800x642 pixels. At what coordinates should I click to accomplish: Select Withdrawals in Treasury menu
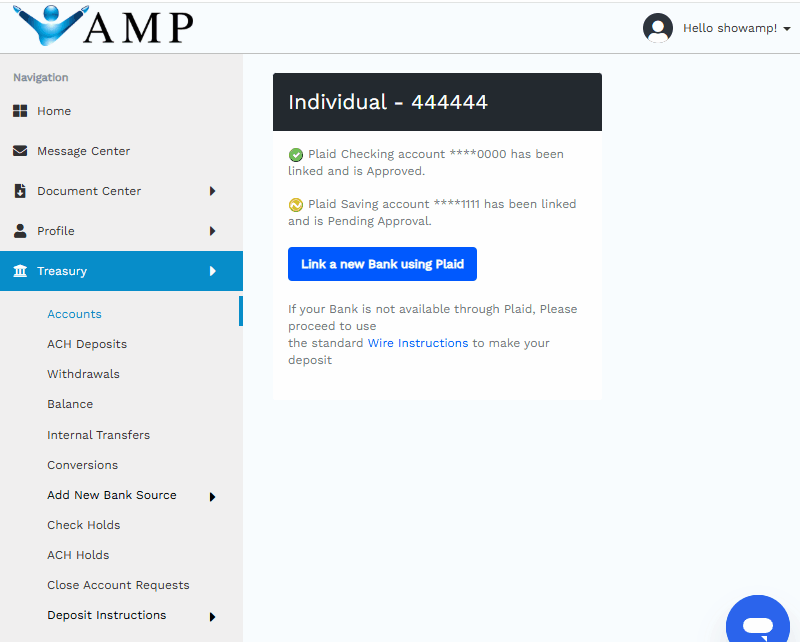(x=83, y=374)
